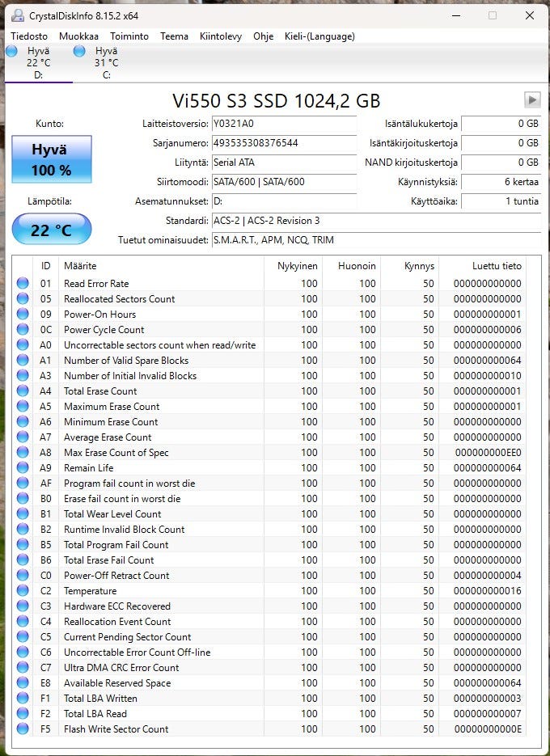Click status icon of Ultra DMA CRC Error Count
The width and height of the screenshot is (550, 756).
point(23,667)
